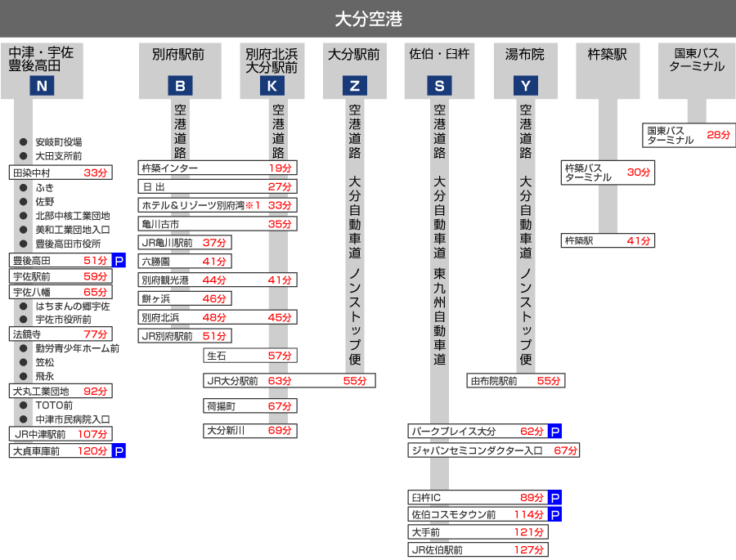
Task: Click the 杵築バスターミナル 30分 stop
Action: (x=608, y=172)
